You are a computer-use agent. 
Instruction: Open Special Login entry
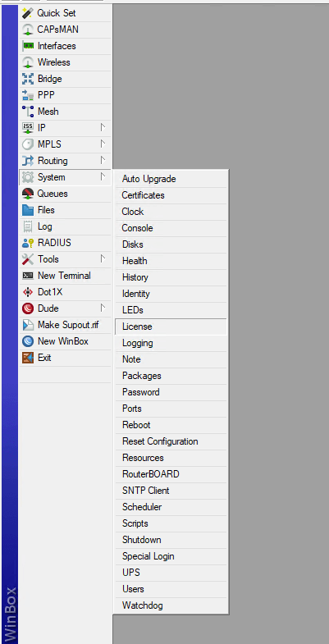[171, 557]
